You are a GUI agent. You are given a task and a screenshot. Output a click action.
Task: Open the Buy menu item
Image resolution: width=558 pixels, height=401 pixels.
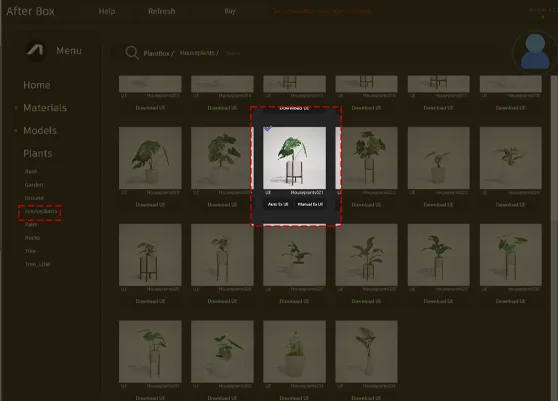coord(230,11)
